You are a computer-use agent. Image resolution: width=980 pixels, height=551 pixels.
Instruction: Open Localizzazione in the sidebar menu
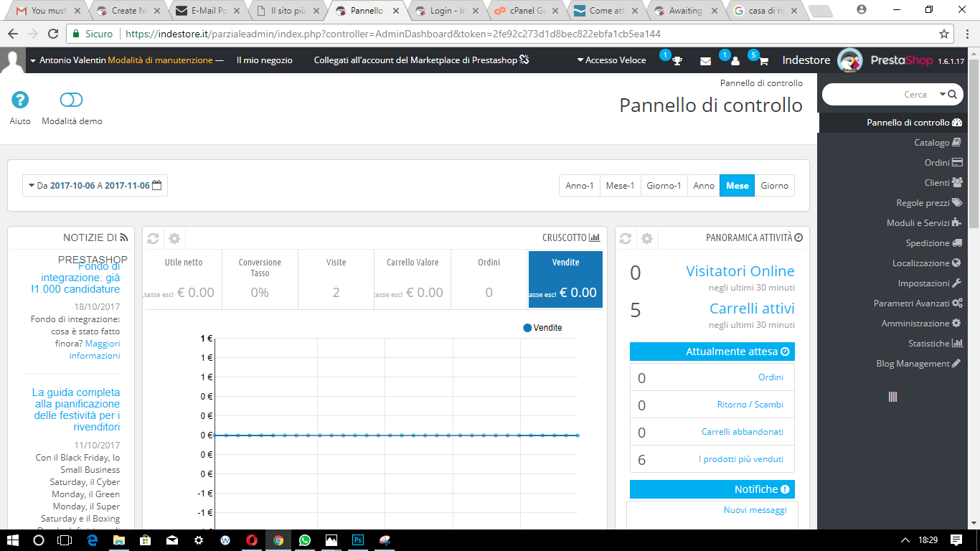pyautogui.click(x=927, y=263)
